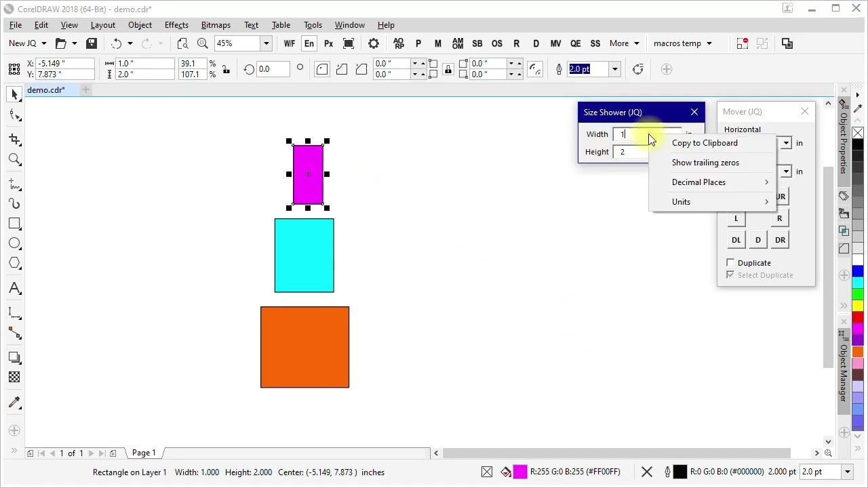Open the Effects menu
The width and height of the screenshot is (868, 488).
click(176, 25)
